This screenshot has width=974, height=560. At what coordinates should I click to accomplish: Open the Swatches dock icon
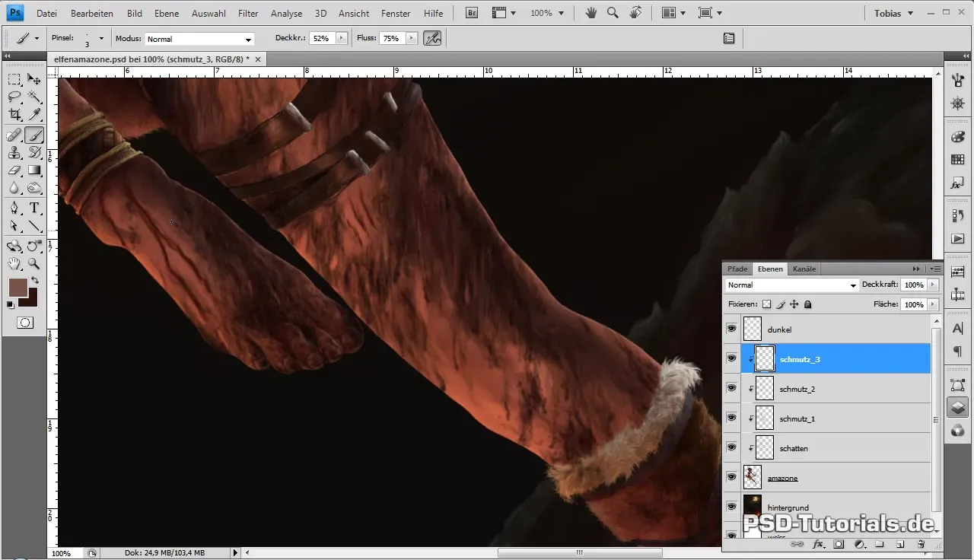(x=957, y=160)
